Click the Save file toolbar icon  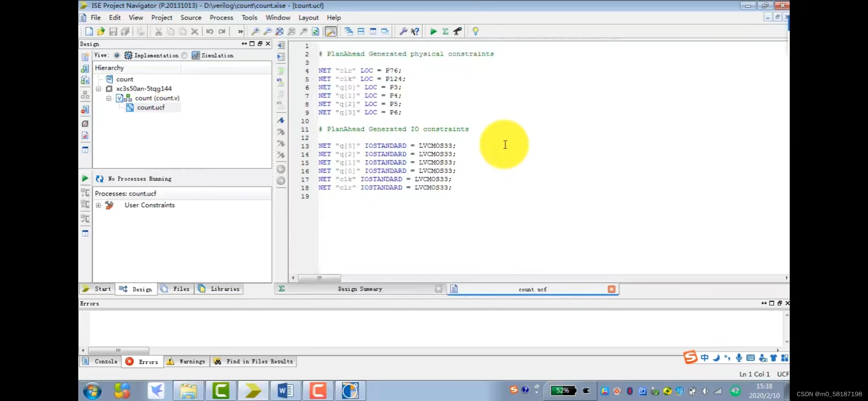click(113, 32)
